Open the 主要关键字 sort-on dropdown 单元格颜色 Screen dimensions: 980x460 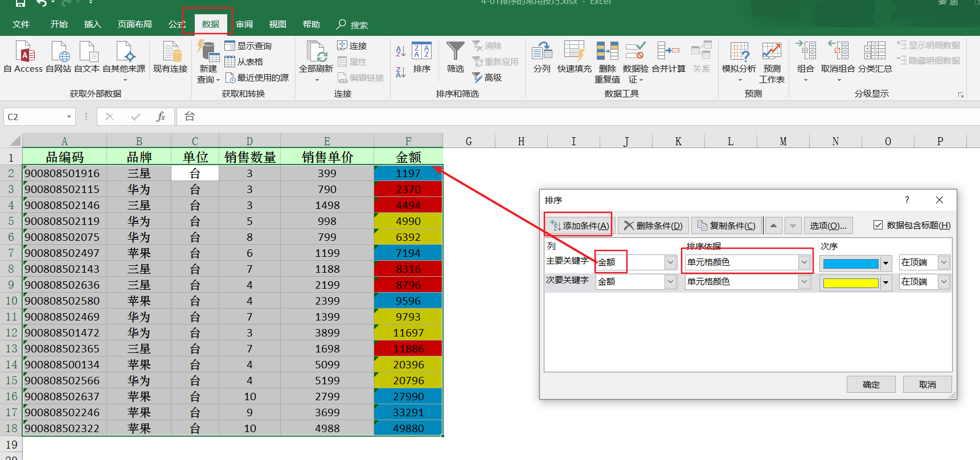[x=804, y=262]
